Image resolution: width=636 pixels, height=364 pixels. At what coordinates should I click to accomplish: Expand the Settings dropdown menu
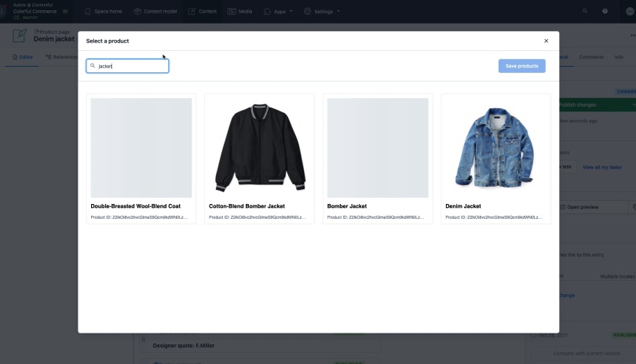pos(322,11)
